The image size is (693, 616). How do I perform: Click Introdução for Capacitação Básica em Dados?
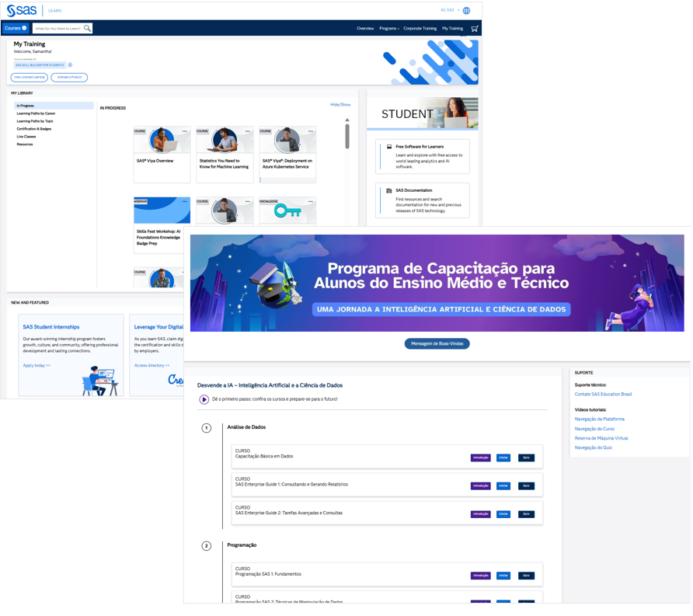tap(480, 458)
